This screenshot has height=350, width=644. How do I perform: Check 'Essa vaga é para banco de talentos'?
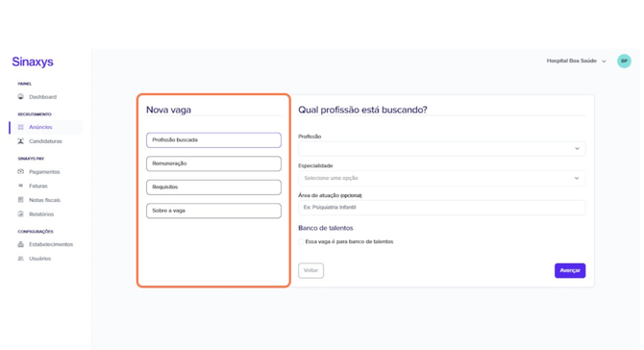click(301, 242)
